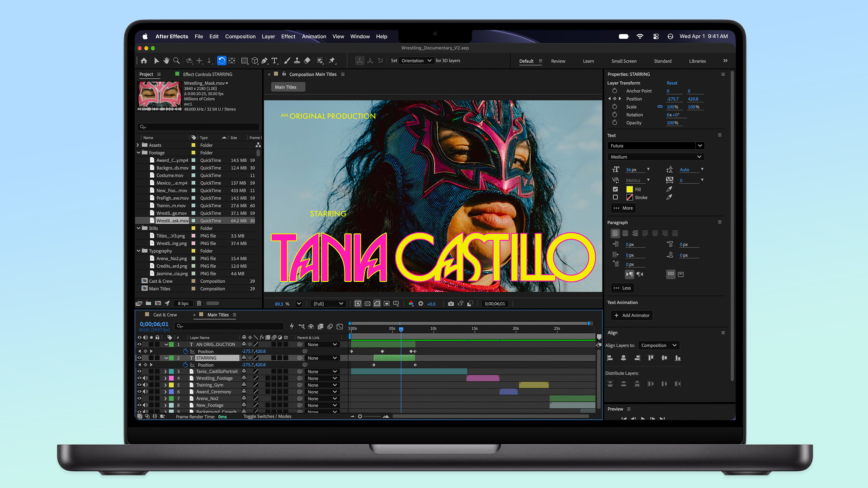Mute audio of Training_Gym layer
Screen dimensions: 868x488
coord(145,385)
